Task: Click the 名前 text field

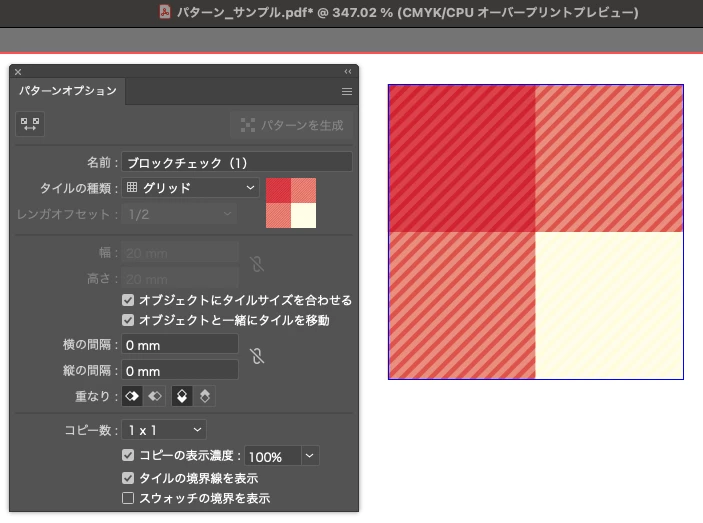Action: [x=237, y=162]
